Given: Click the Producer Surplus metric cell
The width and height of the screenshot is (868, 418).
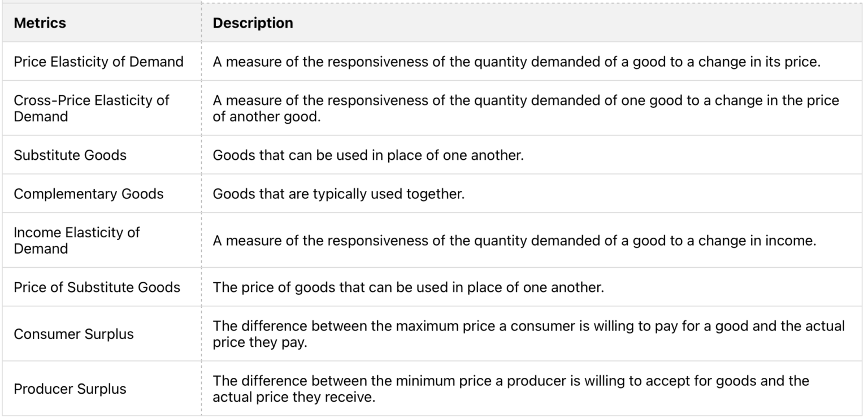Looking at the screenshot, I should [x=70, y=389].
